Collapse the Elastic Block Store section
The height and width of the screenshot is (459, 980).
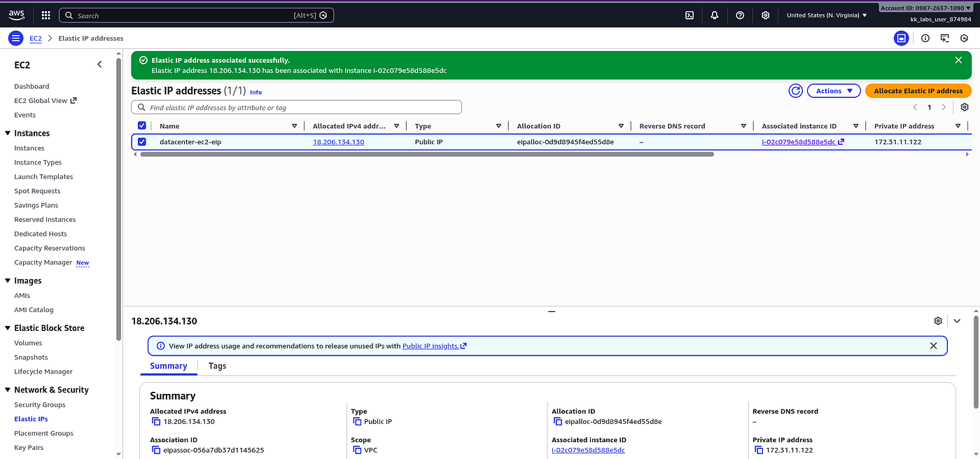[x=8, y=327]
